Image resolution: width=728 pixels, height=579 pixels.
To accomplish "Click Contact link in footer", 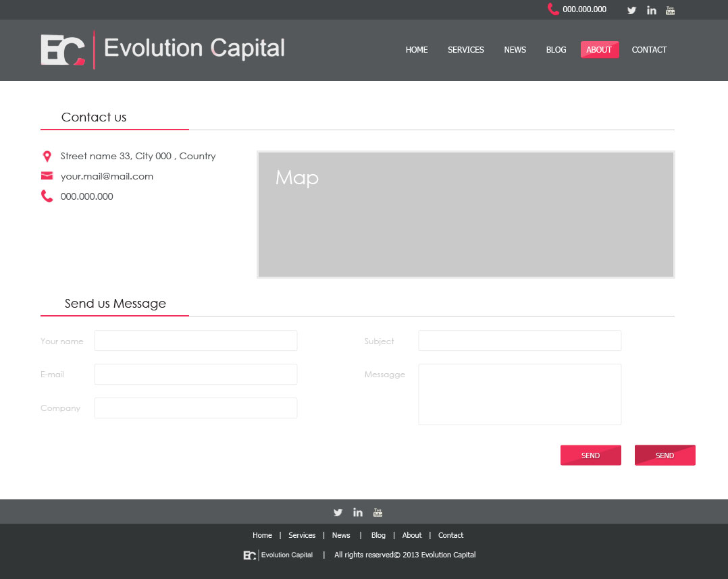I will point(451,535).
